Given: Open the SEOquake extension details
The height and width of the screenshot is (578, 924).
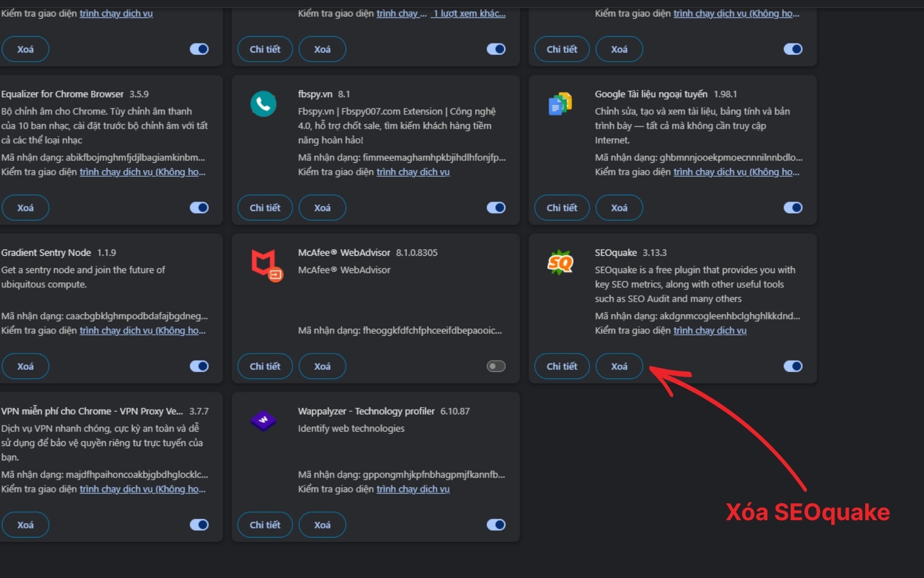Looking at the screenshot, I should tap(561, 366).
